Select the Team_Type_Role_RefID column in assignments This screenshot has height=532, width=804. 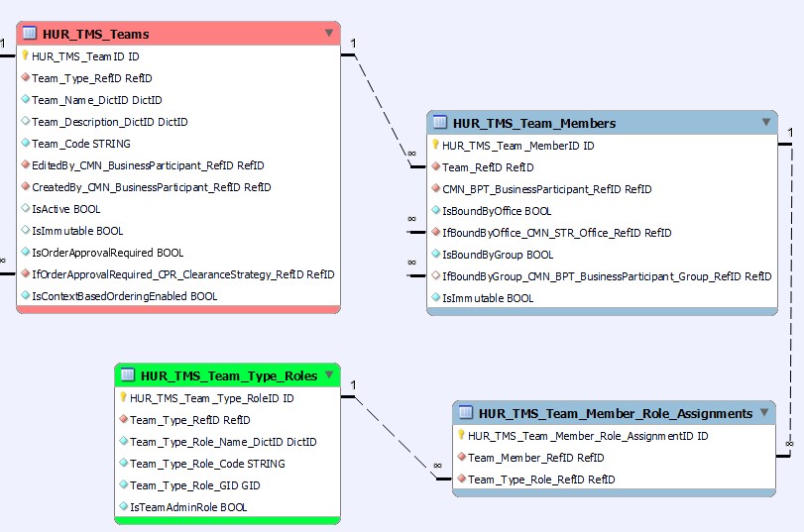540,479
